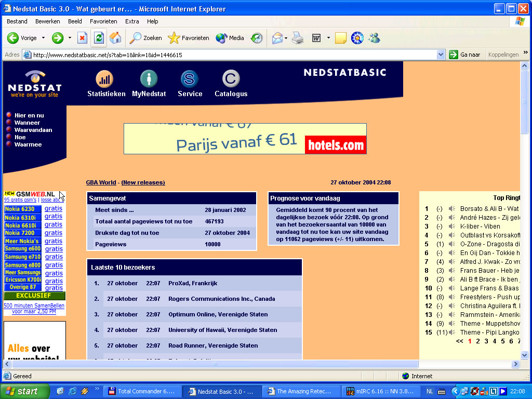Viewport: 532px width, 399px height.
Task: Click the vertical scrollbar down arrow
Action: click(x=525, y=355)
